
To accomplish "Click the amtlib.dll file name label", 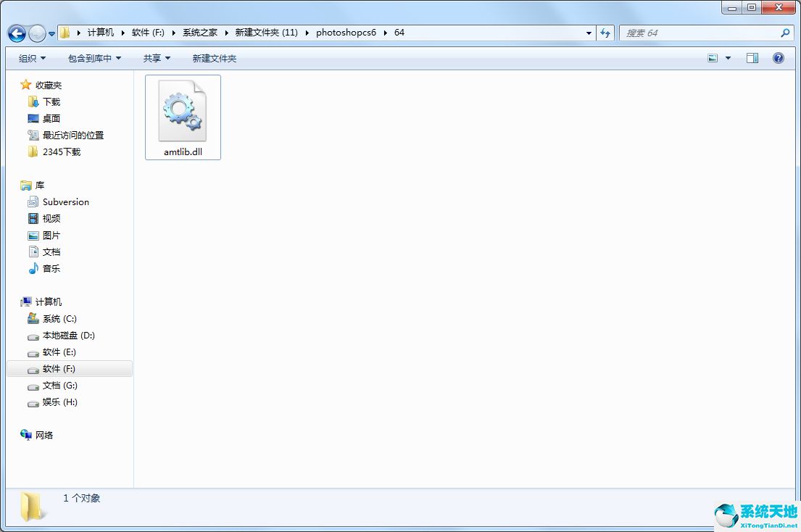I will click(x=183, y=151).
